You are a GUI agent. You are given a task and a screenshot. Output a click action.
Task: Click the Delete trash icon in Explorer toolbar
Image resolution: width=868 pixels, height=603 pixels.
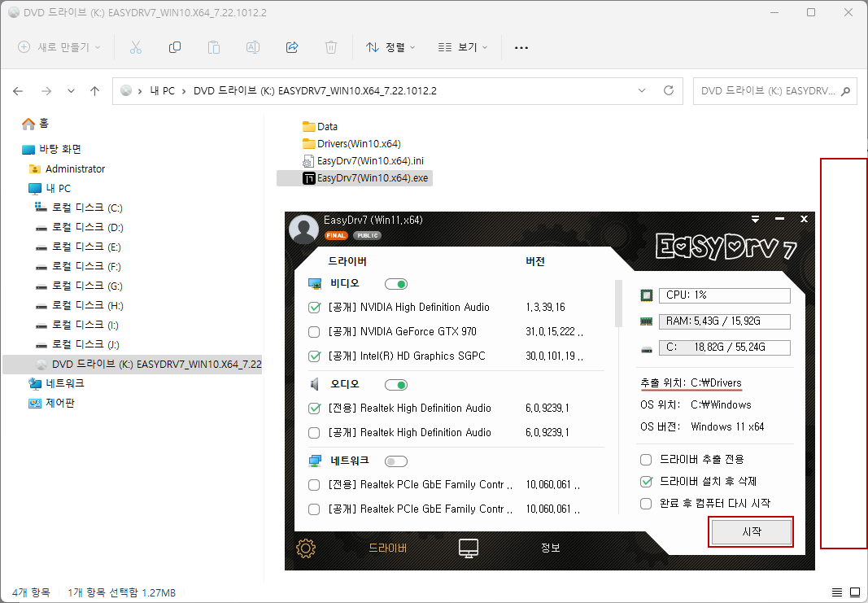click(331, 48)
